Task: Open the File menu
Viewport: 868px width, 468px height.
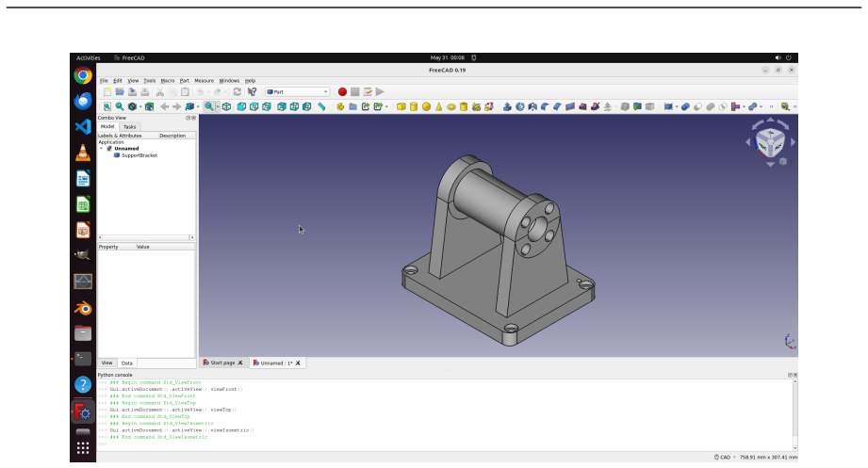Action: tap(104, 81)
